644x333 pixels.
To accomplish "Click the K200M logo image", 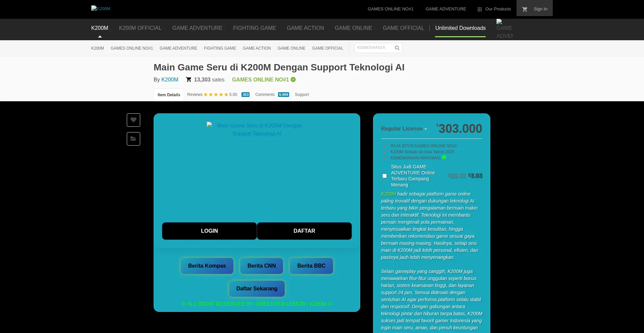I will click(101, 8).
